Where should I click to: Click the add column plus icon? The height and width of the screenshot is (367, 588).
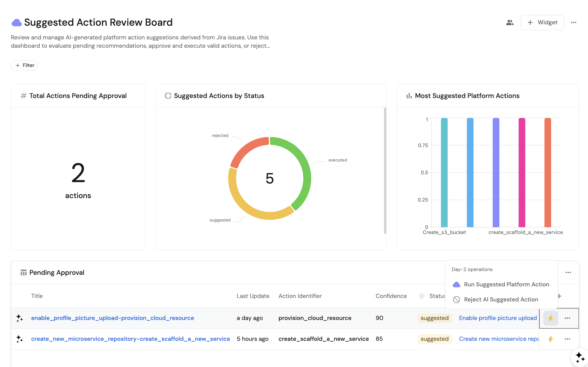[x=559, y=296]
